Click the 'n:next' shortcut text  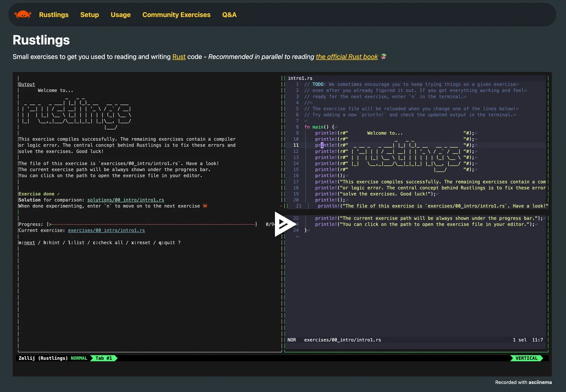coord(27,242)
